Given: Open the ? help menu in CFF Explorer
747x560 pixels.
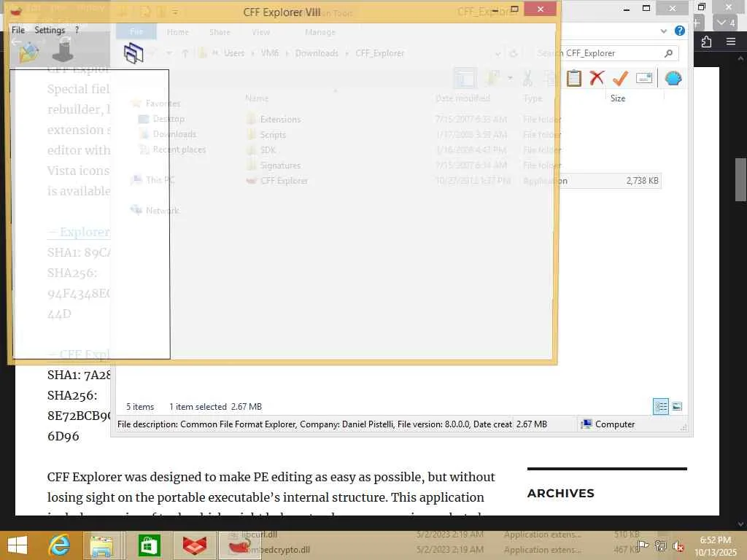Looking at the screenshot, I should tap(77, 30).
